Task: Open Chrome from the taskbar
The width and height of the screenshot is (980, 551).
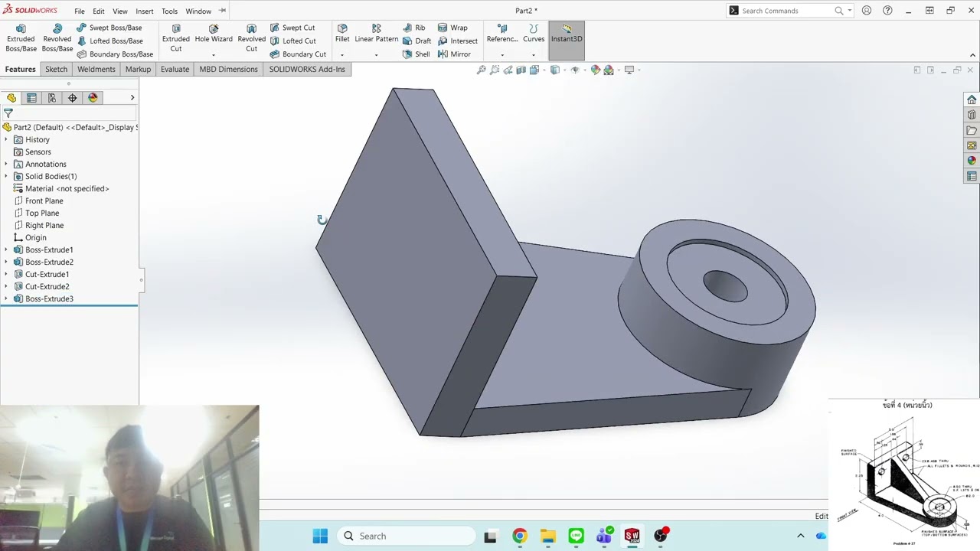Action: 519,536
